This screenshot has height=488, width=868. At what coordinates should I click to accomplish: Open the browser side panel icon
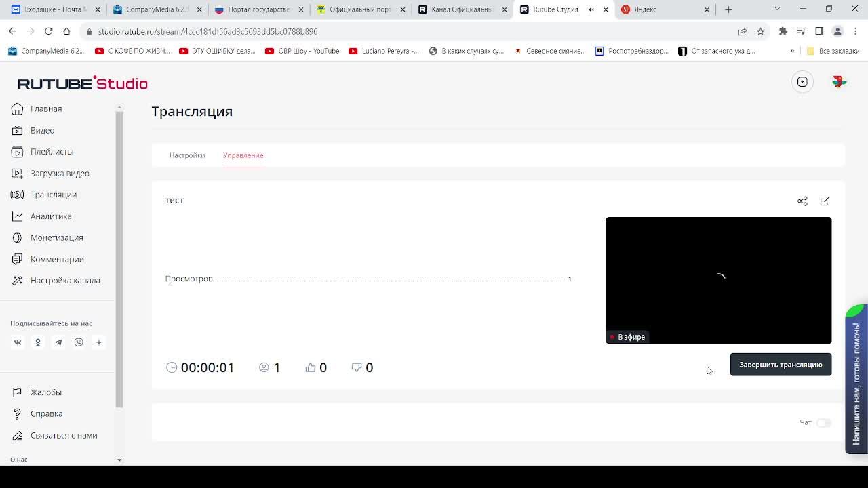coord(819,31)
